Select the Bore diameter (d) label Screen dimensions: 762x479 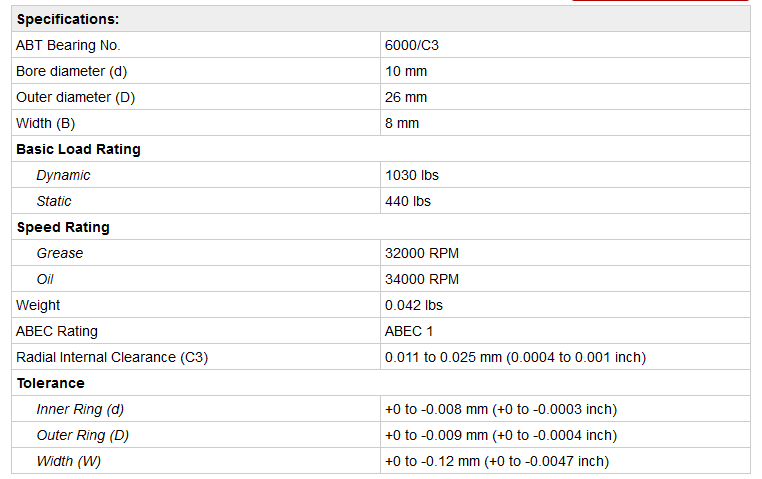pos(71,71)
